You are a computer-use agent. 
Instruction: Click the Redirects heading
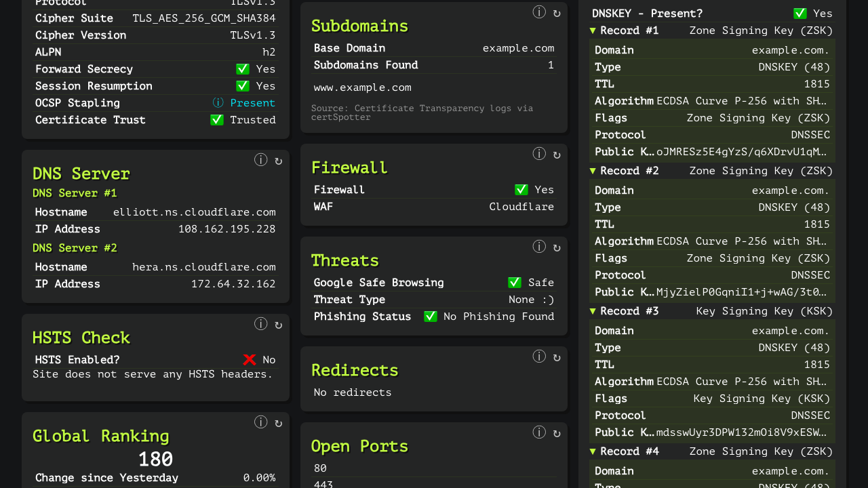pos(355,370)
